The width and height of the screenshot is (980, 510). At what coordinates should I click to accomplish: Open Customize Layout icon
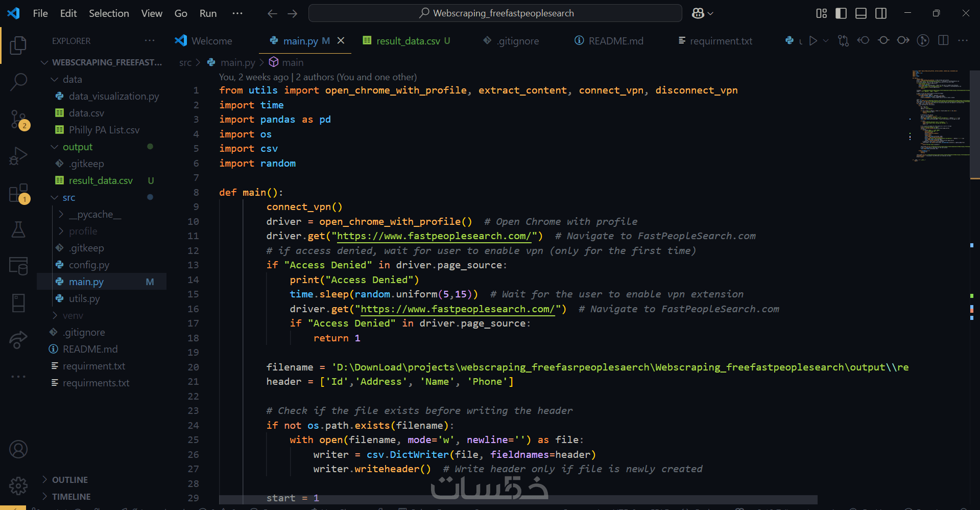point(821,13)
